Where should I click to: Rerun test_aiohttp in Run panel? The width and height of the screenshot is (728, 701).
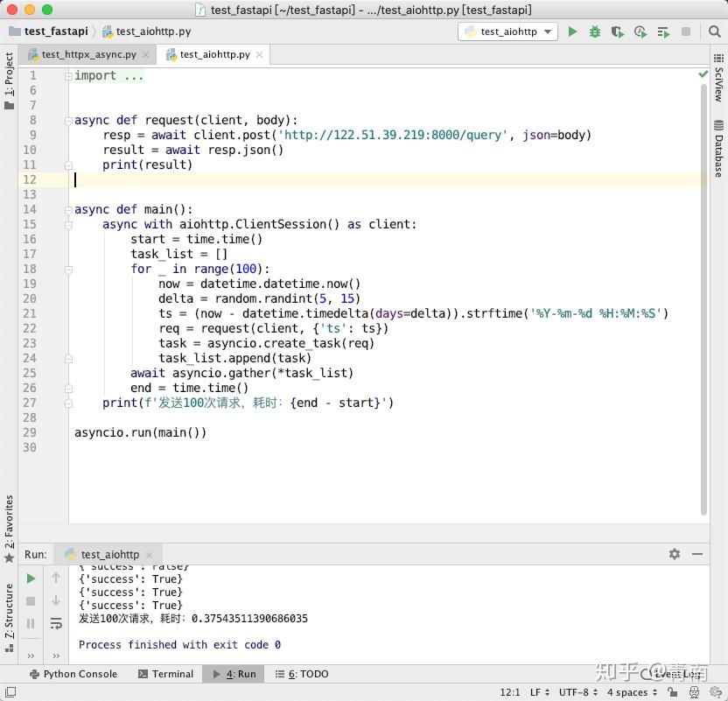(31, 578)
